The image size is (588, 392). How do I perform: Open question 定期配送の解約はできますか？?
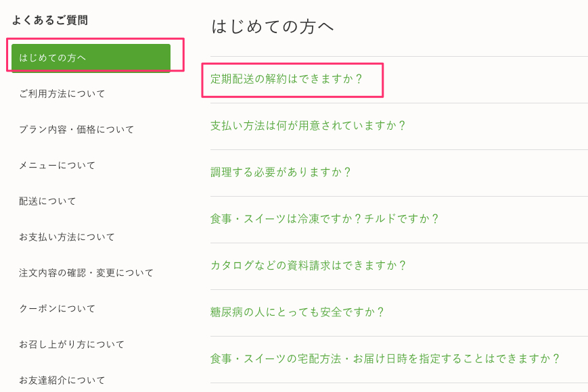pos(287,79)
